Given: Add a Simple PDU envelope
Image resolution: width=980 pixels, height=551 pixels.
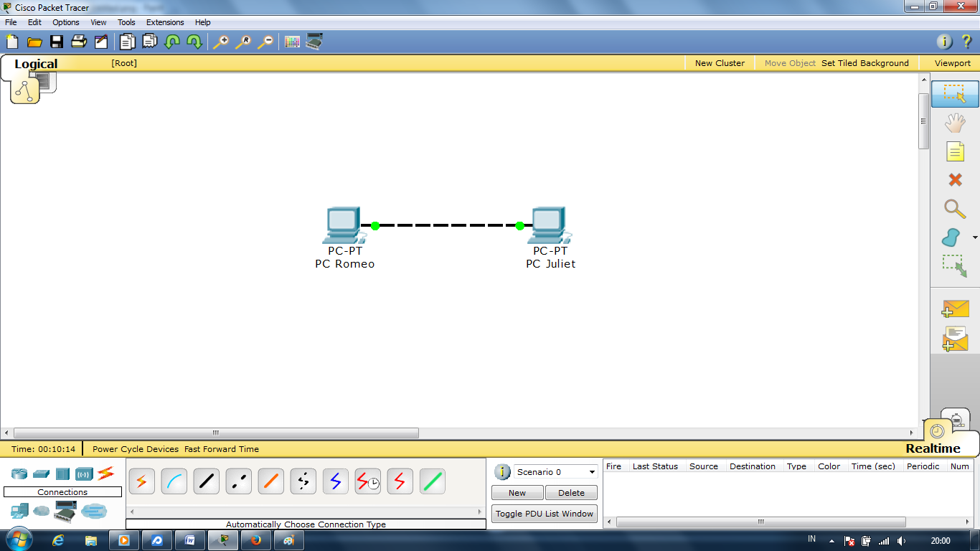Looking at the screenshot, I should pos(955,309).
